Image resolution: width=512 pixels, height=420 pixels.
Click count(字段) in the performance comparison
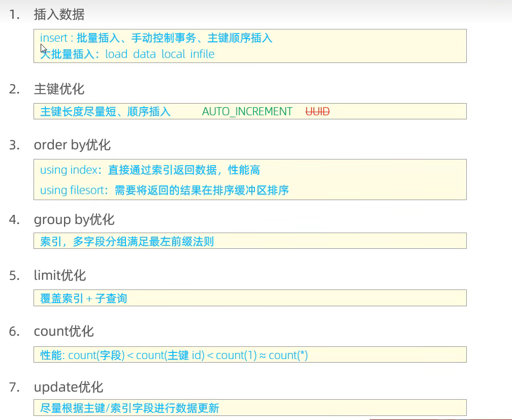[x=96, y=356]
